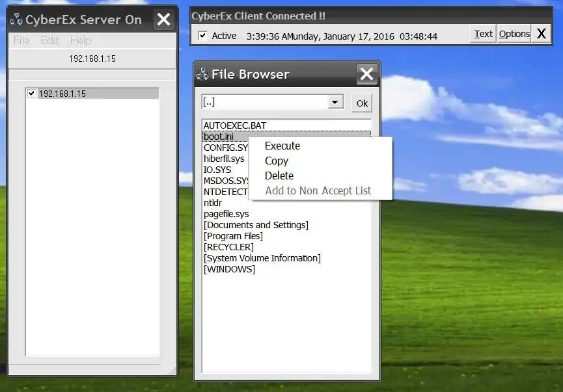Image resolution: width=563 pixels, height=392 pixels.
Task: Click the date and time text on client bar
Action: [342, 36]
